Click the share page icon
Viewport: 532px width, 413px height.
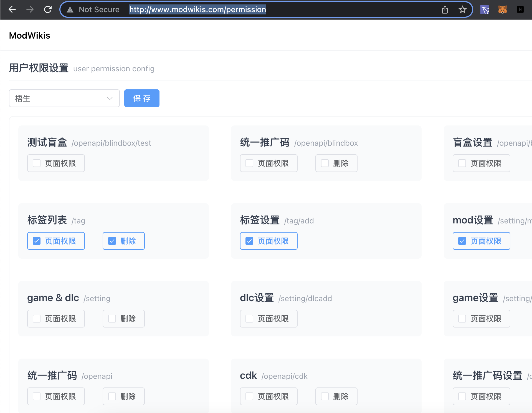pos(445,10)
